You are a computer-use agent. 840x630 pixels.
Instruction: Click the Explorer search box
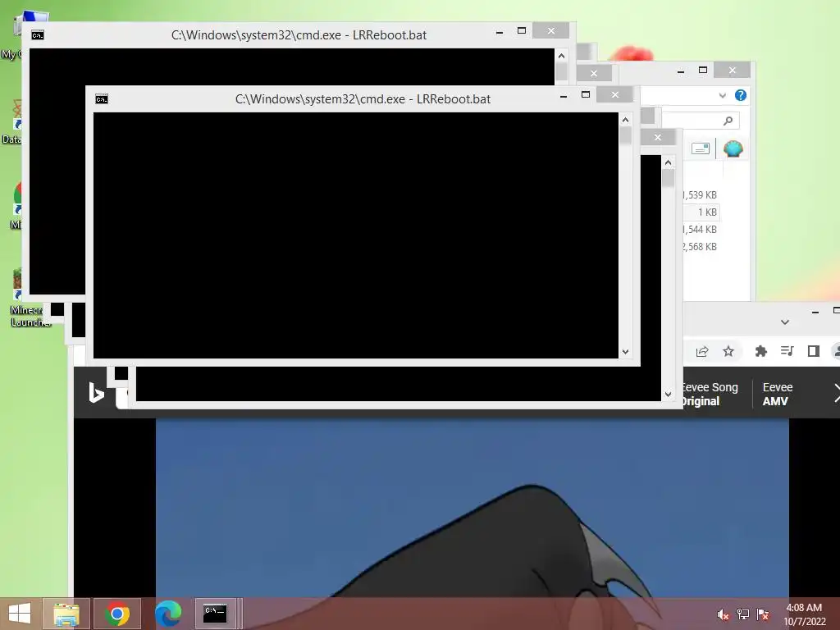[x=700, y=121]
